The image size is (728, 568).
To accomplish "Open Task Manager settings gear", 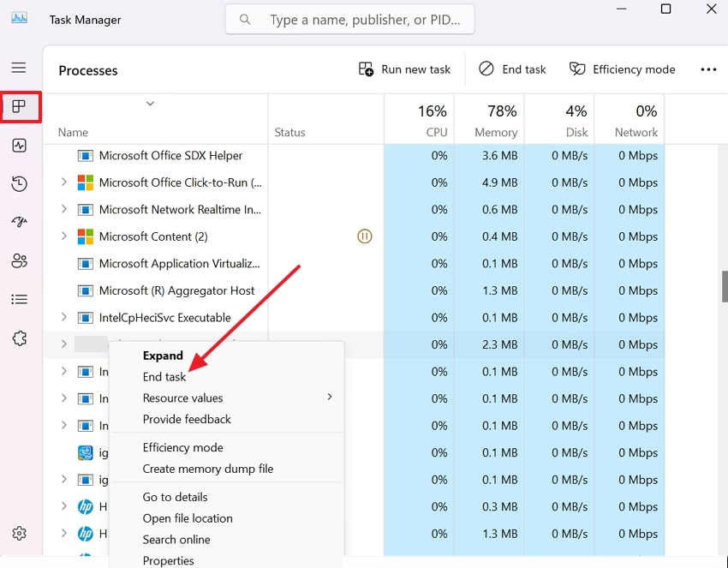I will tap(19, 533).
